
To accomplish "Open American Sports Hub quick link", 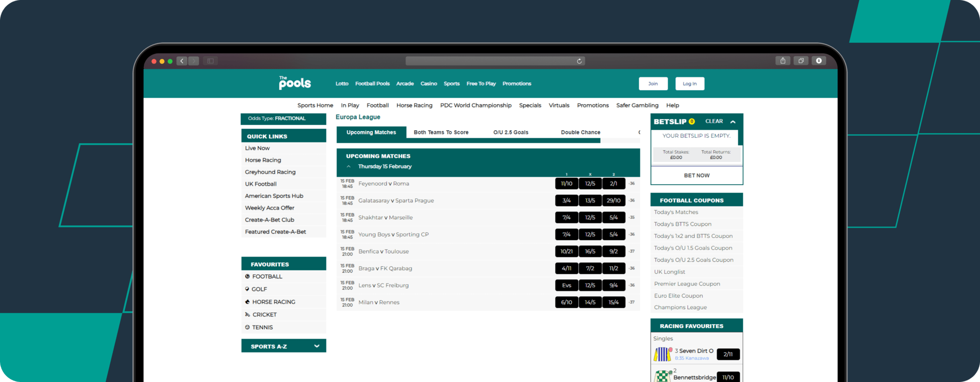I will 274,196.
